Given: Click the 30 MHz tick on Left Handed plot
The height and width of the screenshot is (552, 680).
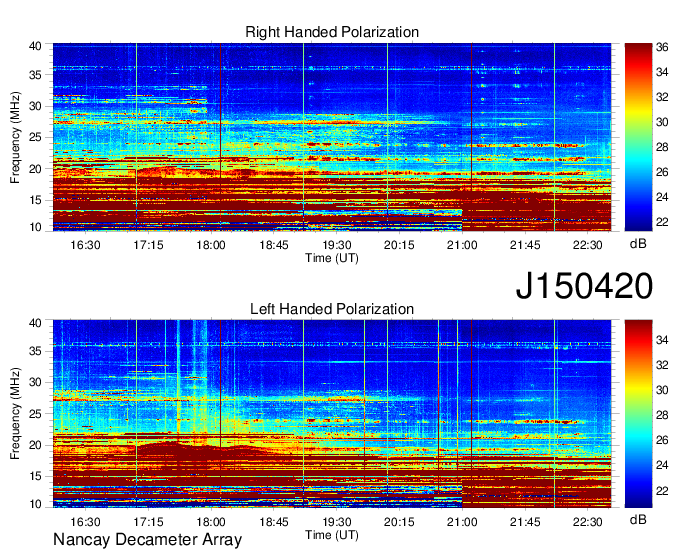Looking at the screenshot, I should [x=36, y=382].
